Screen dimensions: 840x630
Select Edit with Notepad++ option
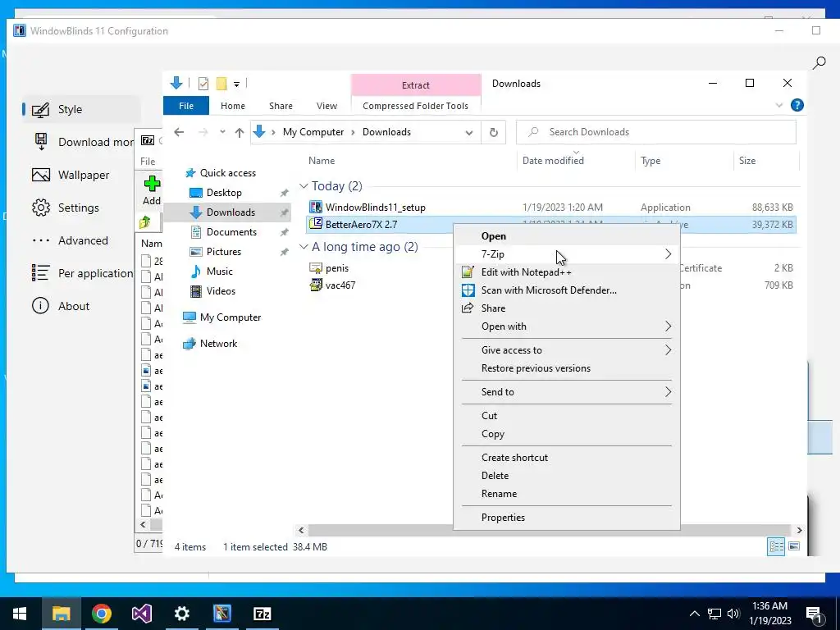tap(567, 272)
